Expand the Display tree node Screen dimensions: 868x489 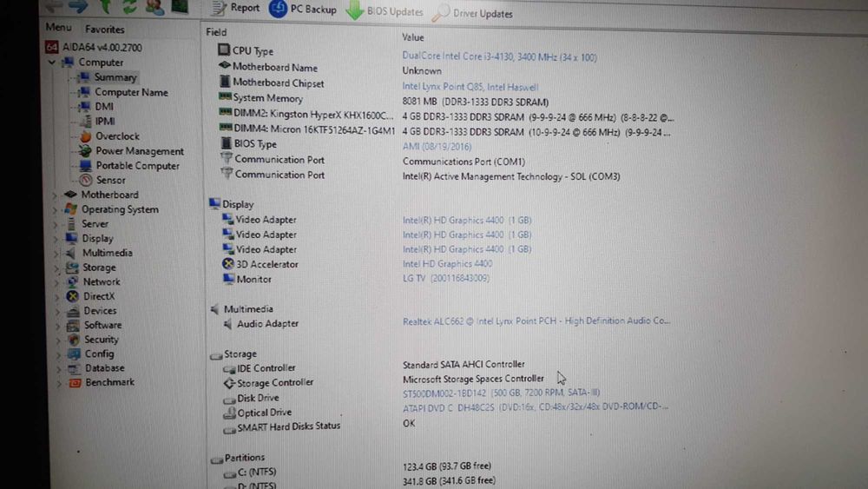coord(56,239)
